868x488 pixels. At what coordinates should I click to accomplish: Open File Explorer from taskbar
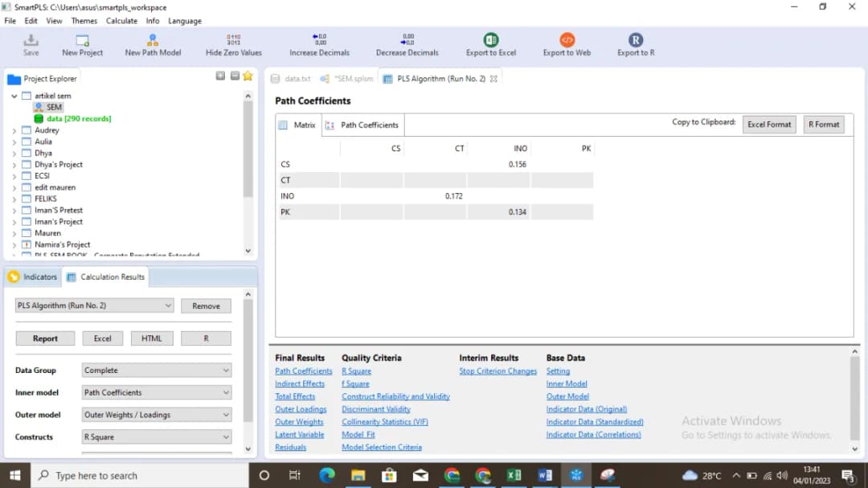coord(358,475)
